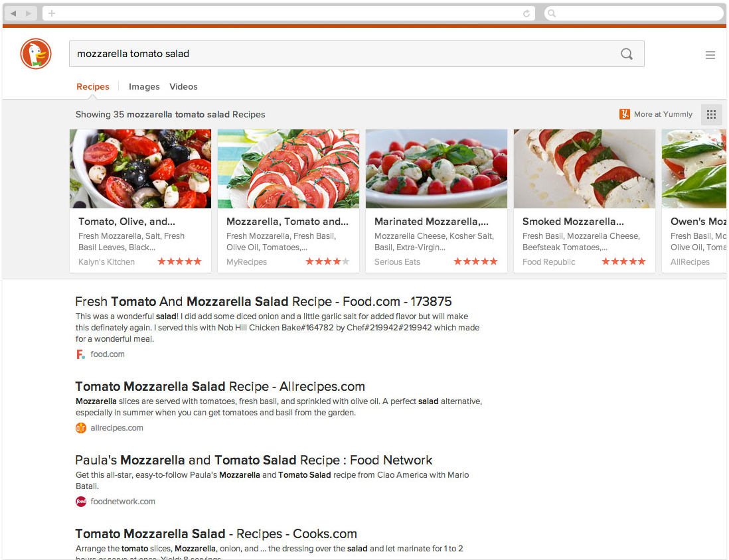This screenshot has height=560, width=729.
Task: Click the allrecipes.com source link
Action: (x=117, y=428)
